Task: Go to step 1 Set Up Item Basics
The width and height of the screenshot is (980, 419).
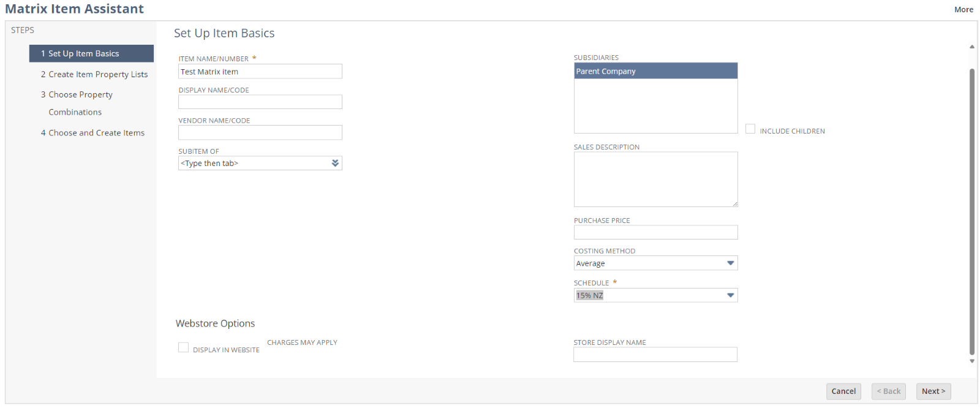Action: tap(91, 53)
